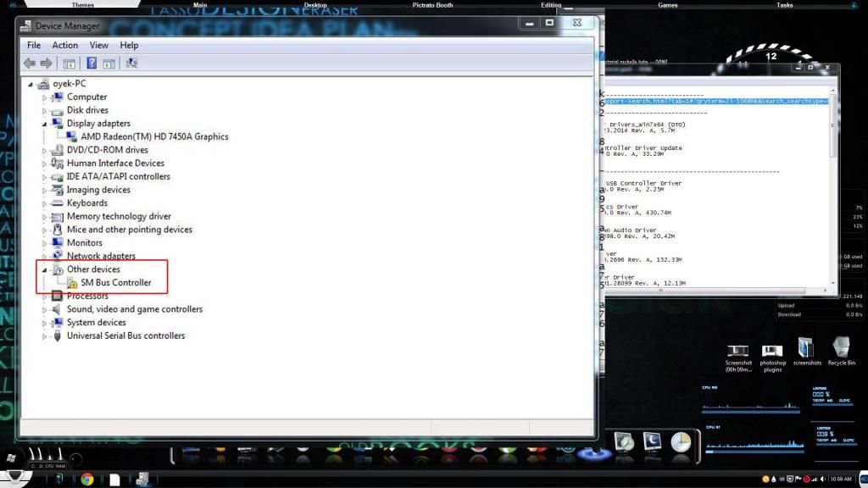Select the SM Bus Controller warning icon

[x=72, y=283]
